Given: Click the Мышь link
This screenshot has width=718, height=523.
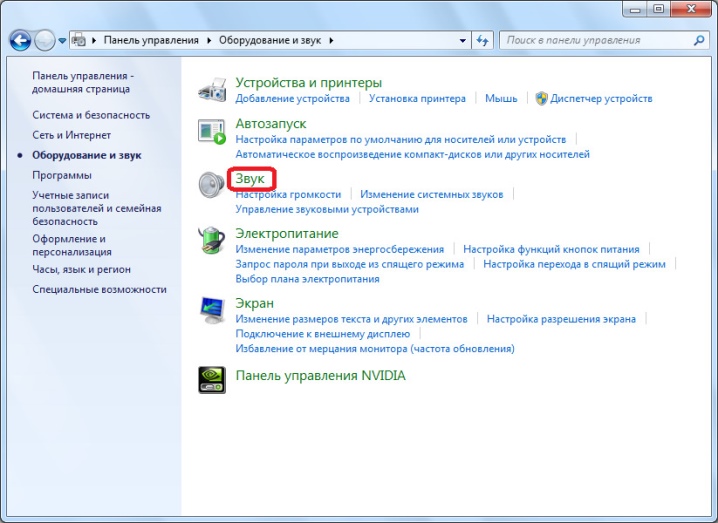Looking at the screenshot, I should tap(501, 98).
